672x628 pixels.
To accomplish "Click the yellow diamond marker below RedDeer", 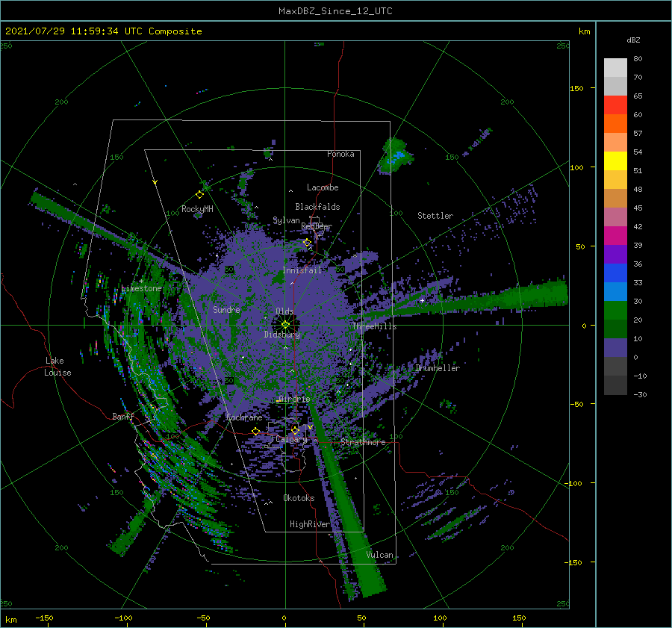I will click(x=307, y=243).
